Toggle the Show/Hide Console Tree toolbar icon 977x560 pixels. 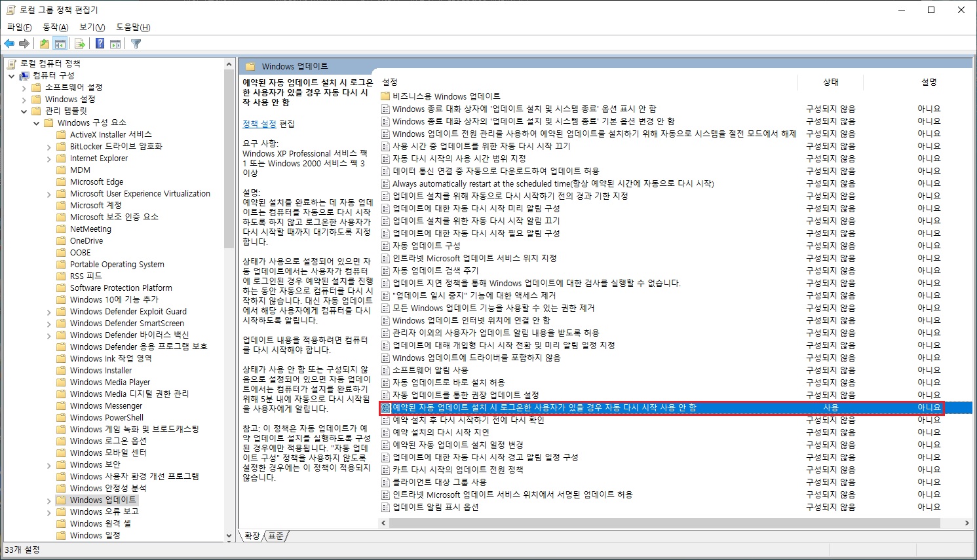point(60,44)
